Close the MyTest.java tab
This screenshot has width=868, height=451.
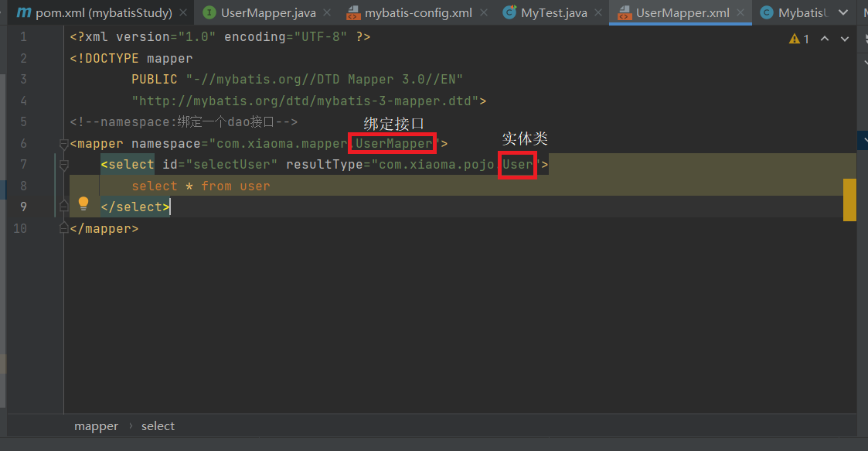point(597,12)
